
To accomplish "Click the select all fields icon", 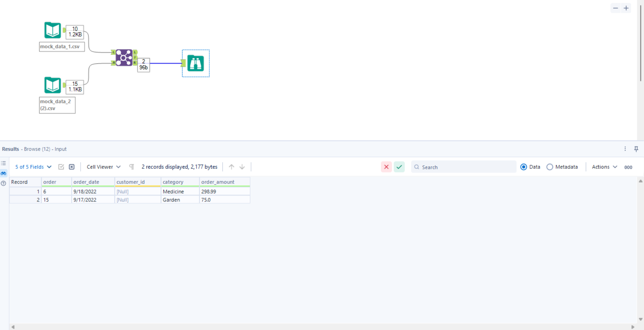I will 61,167.
